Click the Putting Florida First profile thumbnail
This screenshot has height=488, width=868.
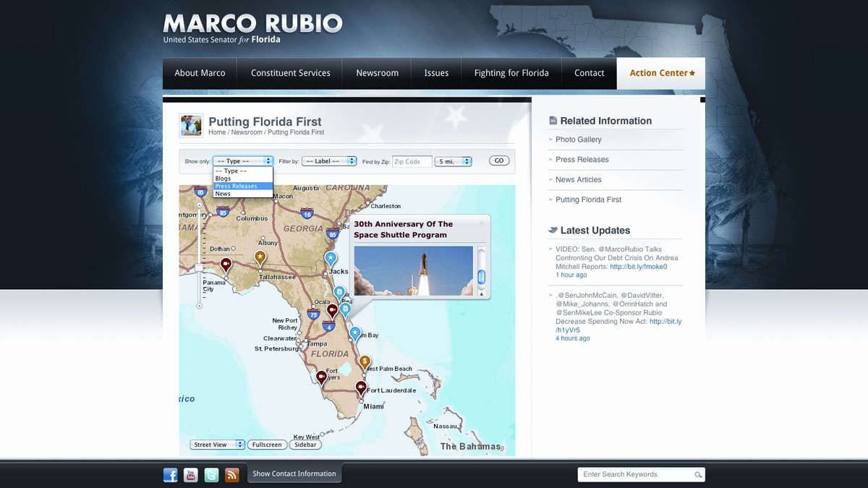click(x=192, y=126)
